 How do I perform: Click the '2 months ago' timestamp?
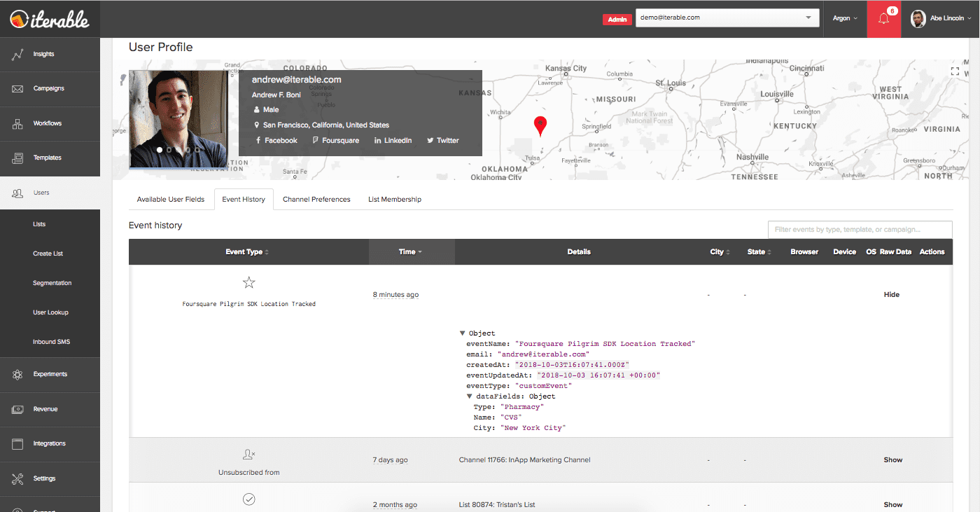(x=395, y=504)
